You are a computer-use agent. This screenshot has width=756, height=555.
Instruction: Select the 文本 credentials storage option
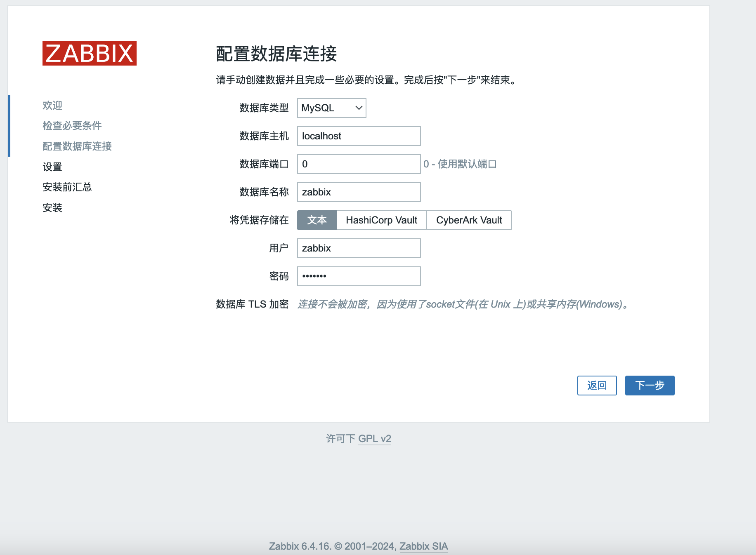317,220
